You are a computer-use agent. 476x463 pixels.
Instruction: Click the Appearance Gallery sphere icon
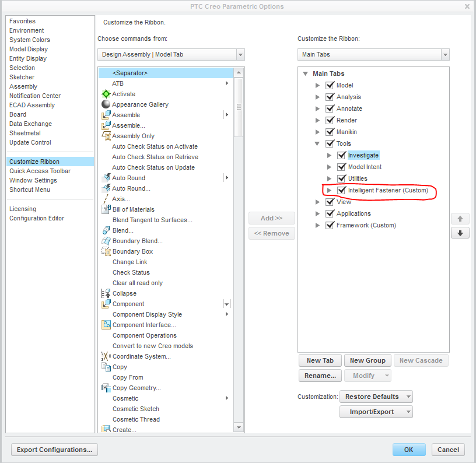click(x=106, y=104)
